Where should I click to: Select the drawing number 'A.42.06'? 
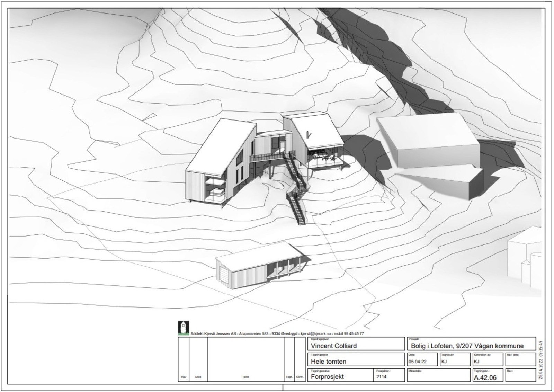[x=485, y=377]
